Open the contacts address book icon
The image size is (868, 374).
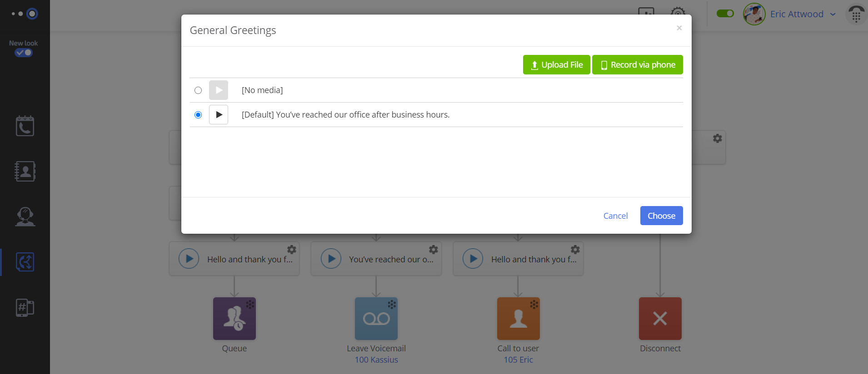click(x=25, y=171)
